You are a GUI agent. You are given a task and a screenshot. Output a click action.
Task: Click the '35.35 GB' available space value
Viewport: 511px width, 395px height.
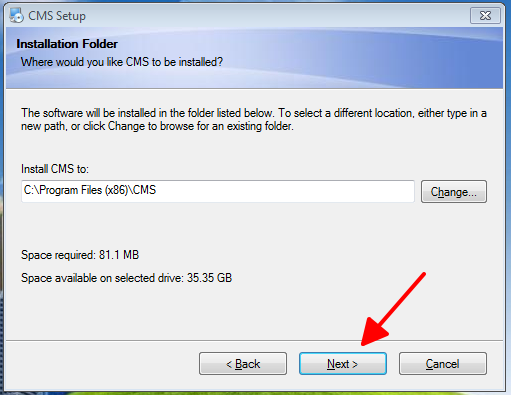pyautogui.click(x=209, y=278)
